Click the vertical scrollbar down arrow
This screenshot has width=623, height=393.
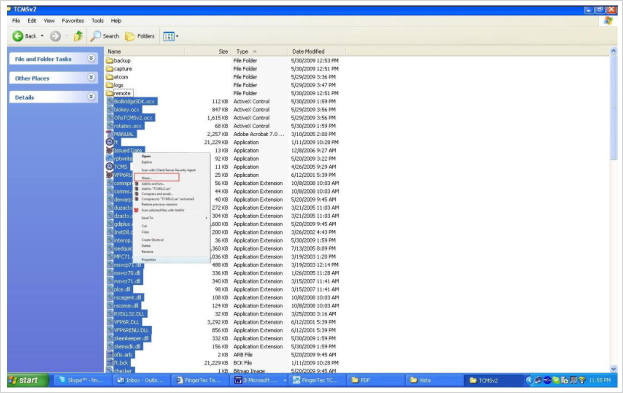tap(613, 369)
